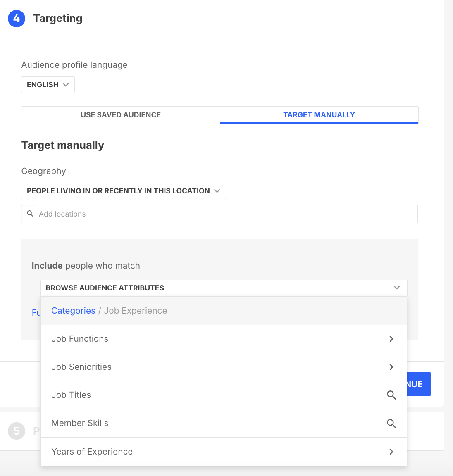Viewport: 453px width, 476px height.
Task: Open the people living in location dropdown
Action: pos(124,191)
